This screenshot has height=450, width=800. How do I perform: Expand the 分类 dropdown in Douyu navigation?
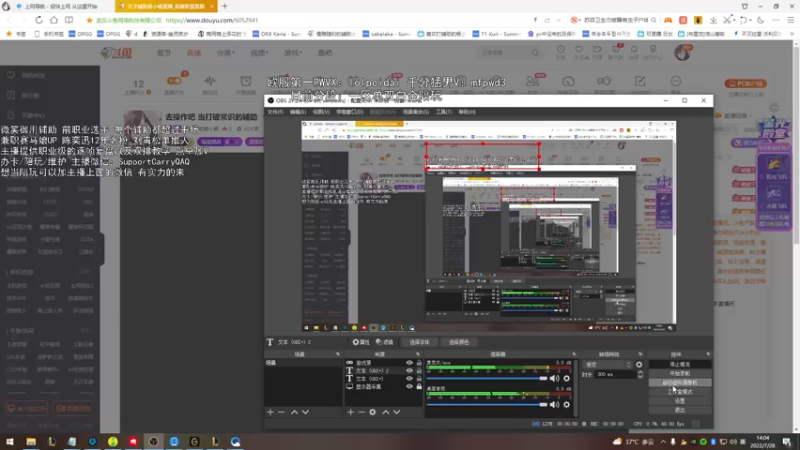coord(226,53)
